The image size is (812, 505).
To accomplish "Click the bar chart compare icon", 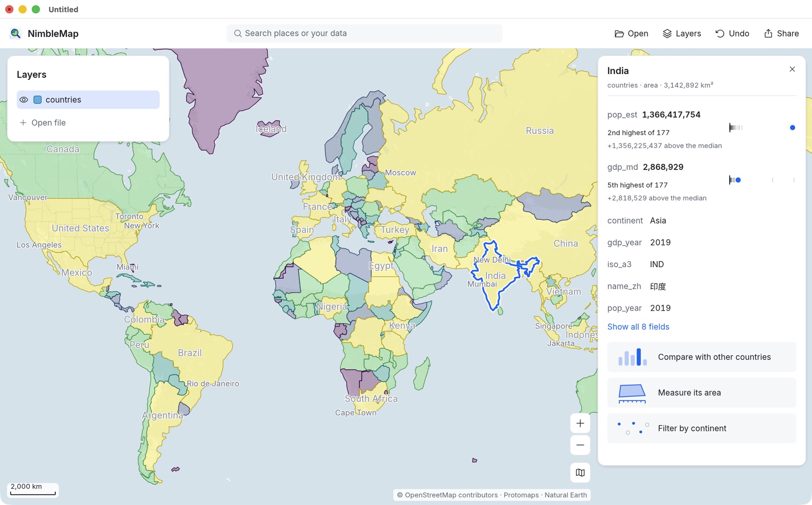I will tap(632, 357).
